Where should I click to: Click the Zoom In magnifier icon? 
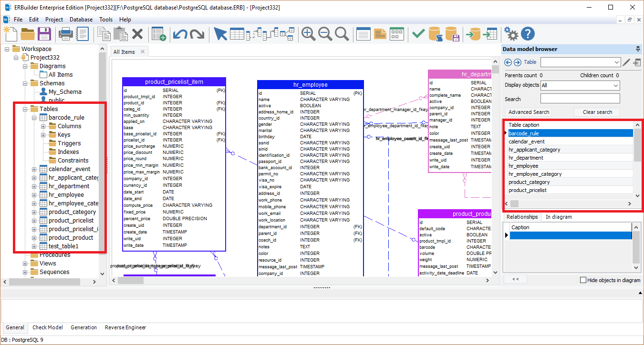pyautogui.click(x=309, y=34)
